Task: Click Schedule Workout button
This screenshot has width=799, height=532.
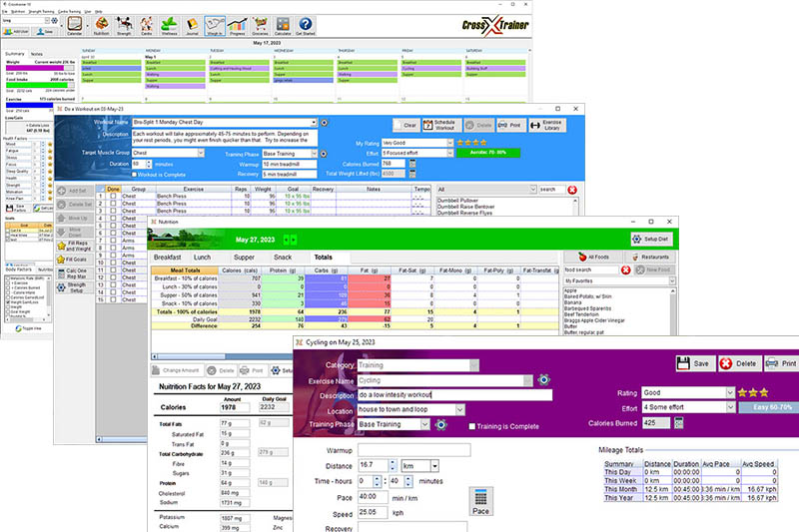Action: coord(441,125)
